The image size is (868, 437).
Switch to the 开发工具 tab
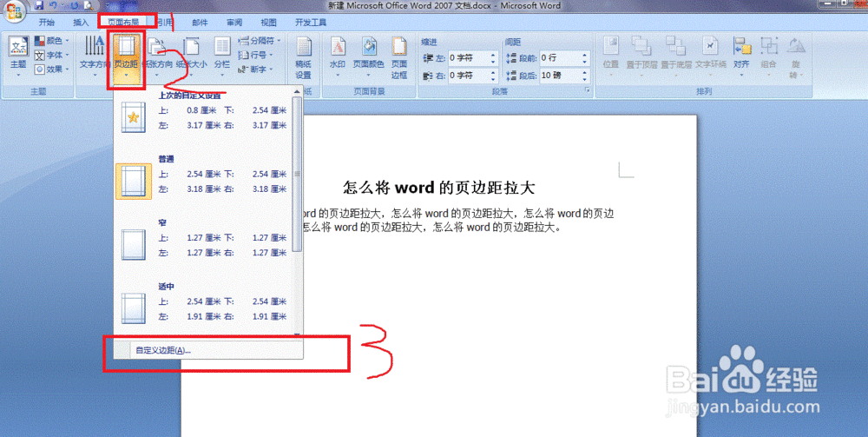coord(311,23)
